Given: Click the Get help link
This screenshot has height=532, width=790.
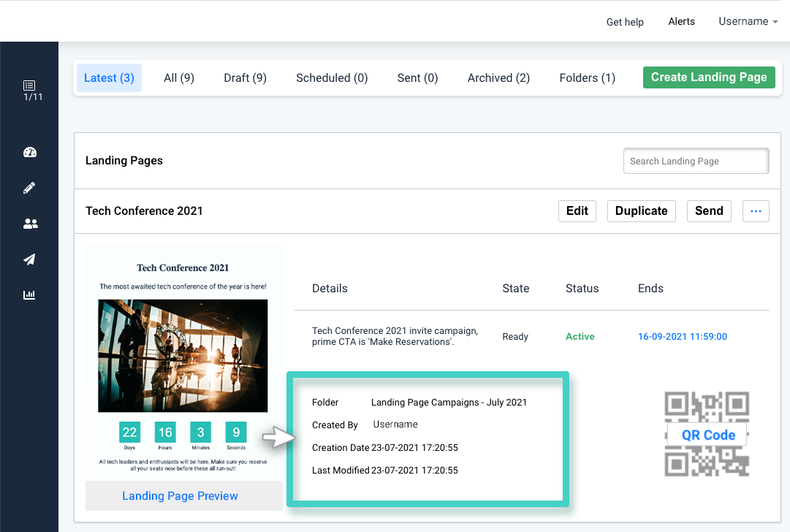Looking at the screenshot, I should pos(625,22).
